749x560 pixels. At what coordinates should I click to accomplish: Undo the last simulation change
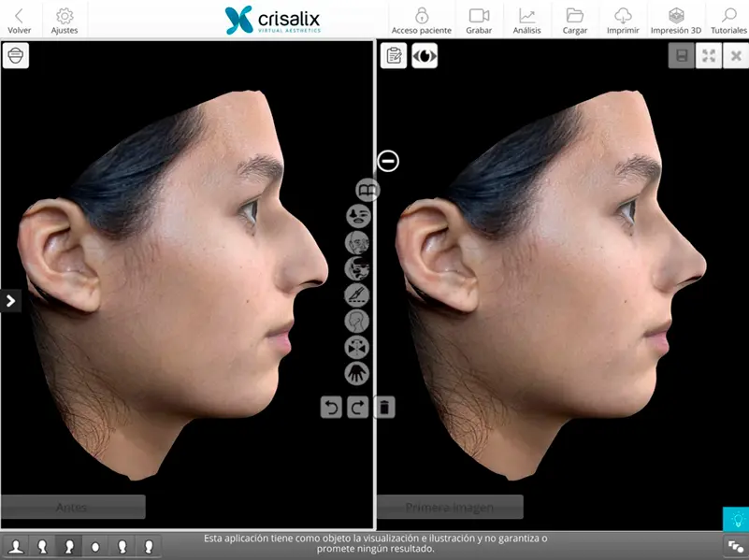pos(330,409)
